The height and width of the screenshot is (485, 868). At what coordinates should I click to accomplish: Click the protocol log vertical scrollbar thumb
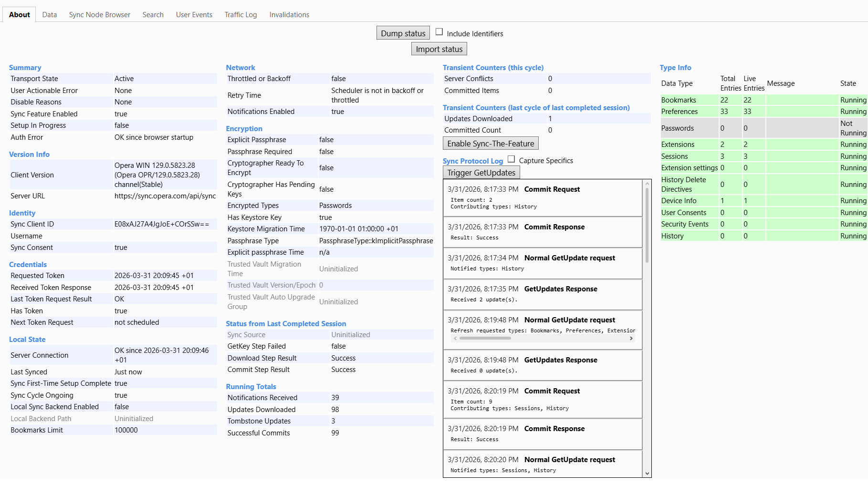[647, 224]
